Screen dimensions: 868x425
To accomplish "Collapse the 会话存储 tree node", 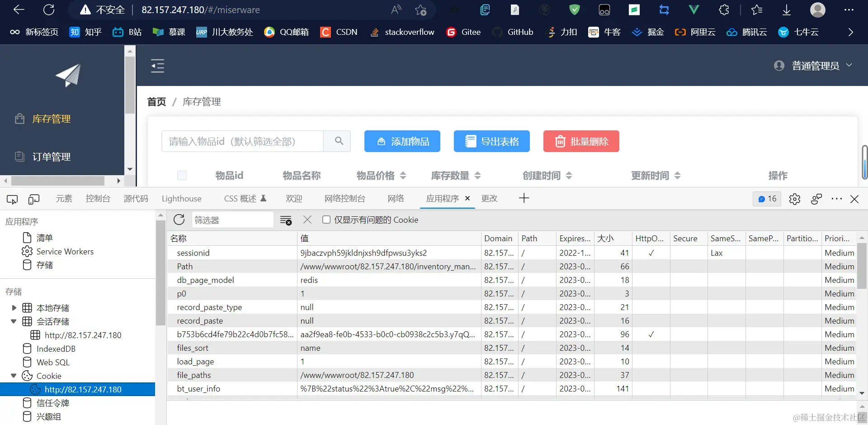I will tap(14, 321).
